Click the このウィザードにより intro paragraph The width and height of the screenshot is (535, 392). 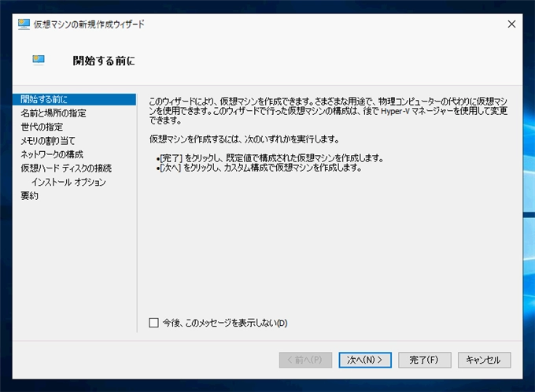tap(328, 111)
